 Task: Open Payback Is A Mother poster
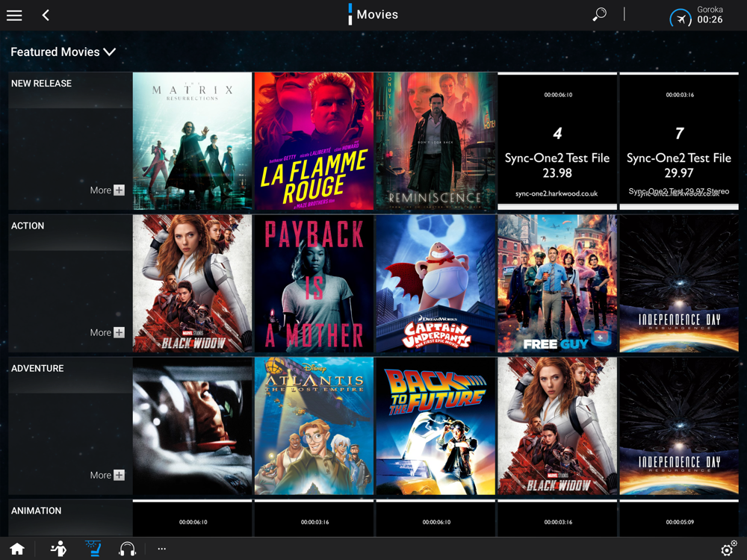(314, 283)
